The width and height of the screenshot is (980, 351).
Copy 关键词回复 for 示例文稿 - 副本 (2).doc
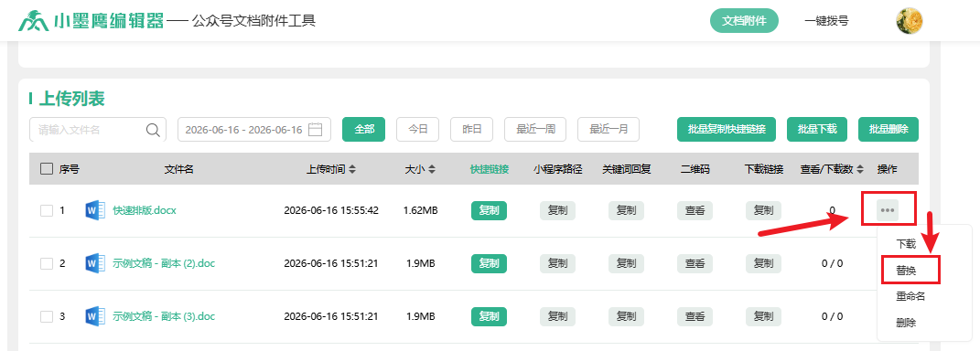[626, 263]
